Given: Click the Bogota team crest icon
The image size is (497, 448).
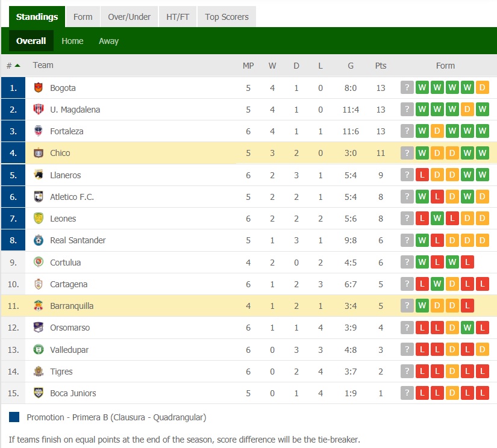Looking at the screenshot, I should (39, 87).
